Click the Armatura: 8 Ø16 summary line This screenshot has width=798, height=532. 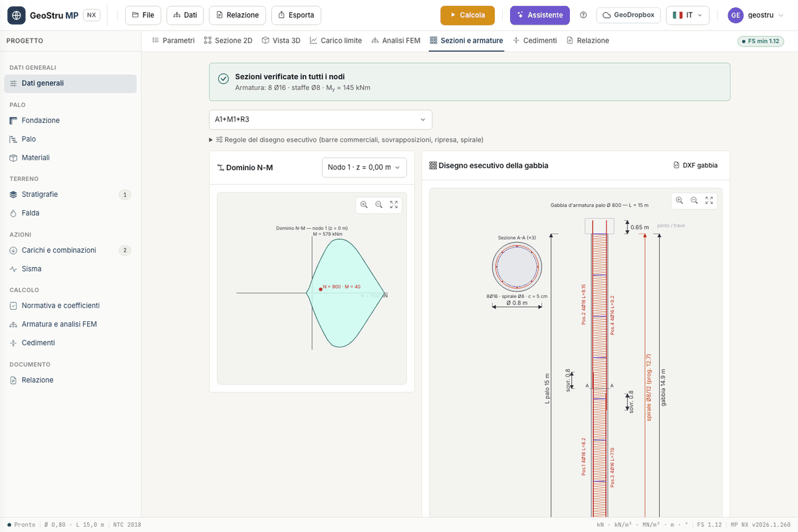point(303,88)
